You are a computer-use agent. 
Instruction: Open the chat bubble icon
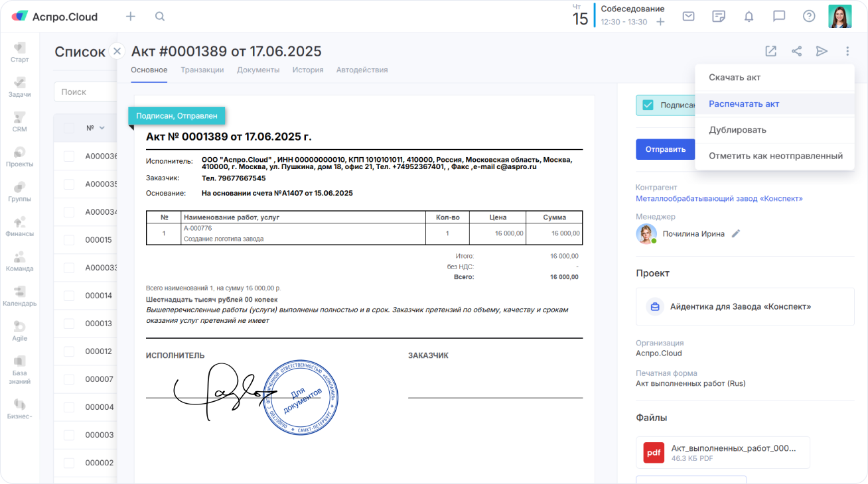pyautogui.click(x=779, y=17)
